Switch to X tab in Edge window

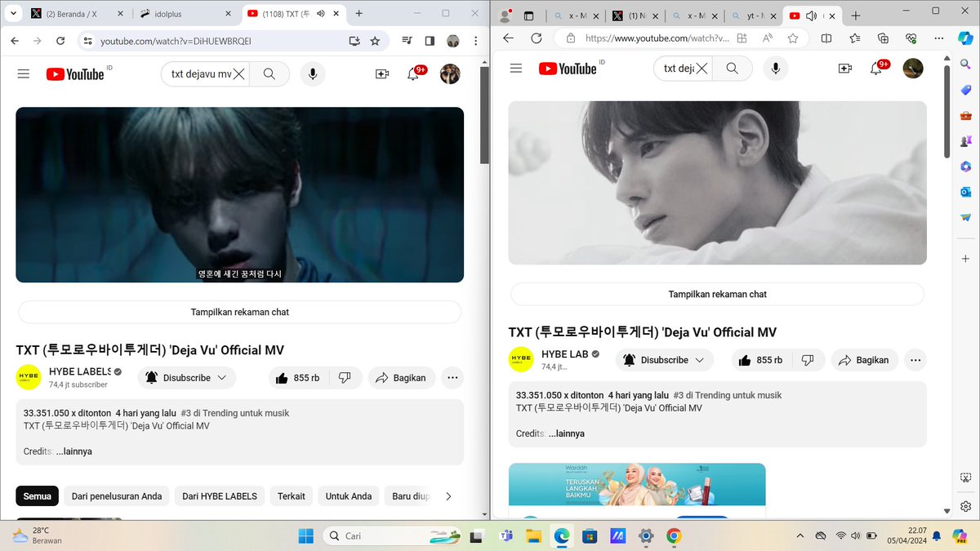[x=635, y=16]
